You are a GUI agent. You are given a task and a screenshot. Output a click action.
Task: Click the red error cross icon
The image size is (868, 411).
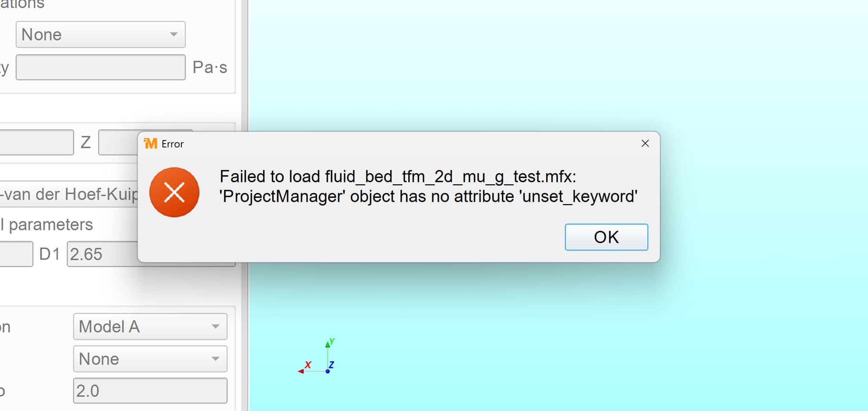tap(174, 192)
